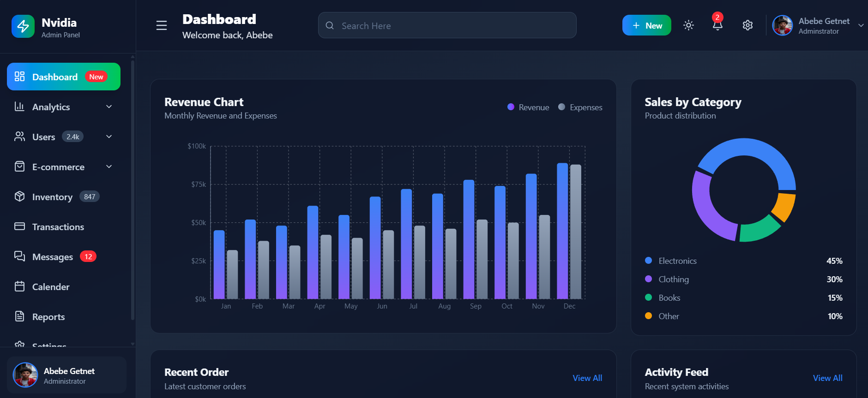Click the Transactions credit card icon
868x398 pixels.
[19, 226]
